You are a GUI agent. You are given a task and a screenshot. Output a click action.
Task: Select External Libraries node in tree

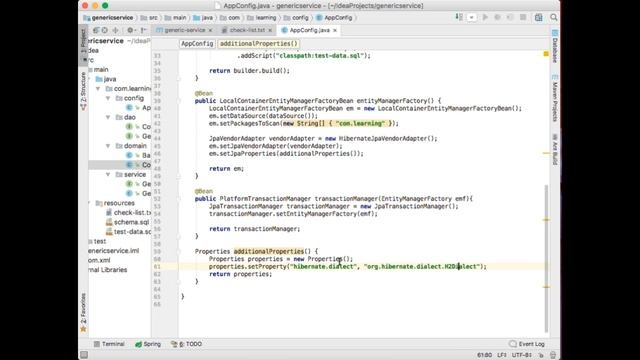click(x=108, y=270)
